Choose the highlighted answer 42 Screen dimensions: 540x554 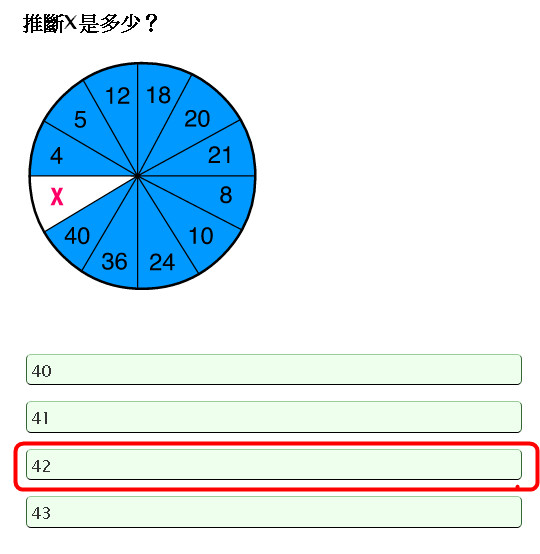[274, 465]
